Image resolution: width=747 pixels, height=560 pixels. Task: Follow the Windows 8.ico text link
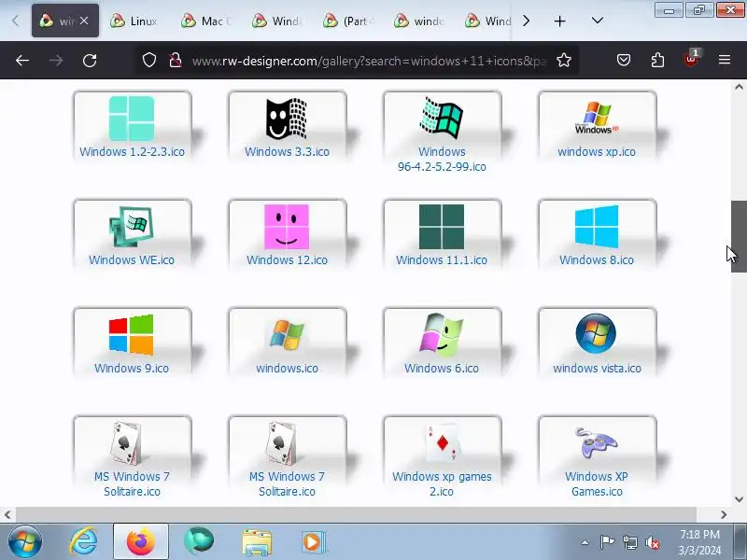pos(597,260)
